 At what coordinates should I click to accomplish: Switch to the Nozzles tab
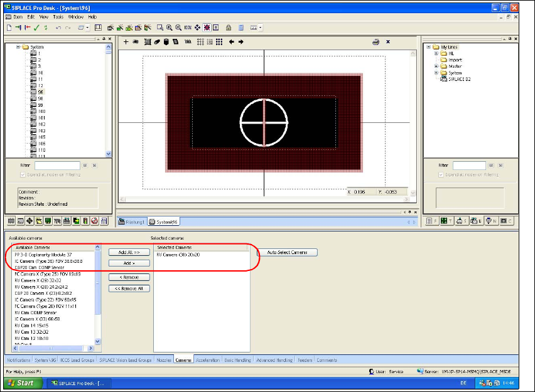click(x=164, y=360)
